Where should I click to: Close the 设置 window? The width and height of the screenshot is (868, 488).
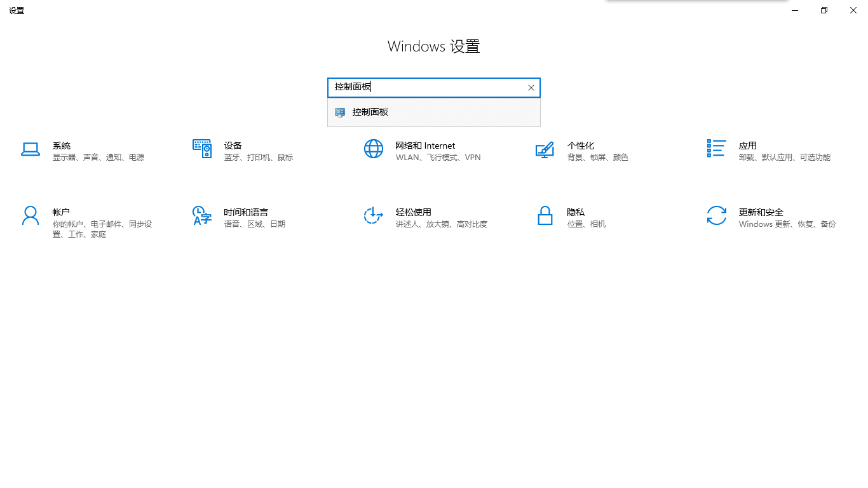(853, 10)
